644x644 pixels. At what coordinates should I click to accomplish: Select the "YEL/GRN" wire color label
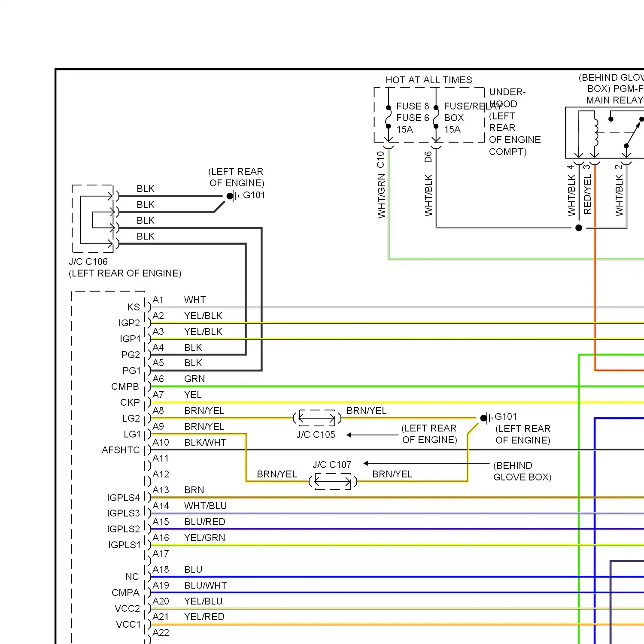pos(204,538)
